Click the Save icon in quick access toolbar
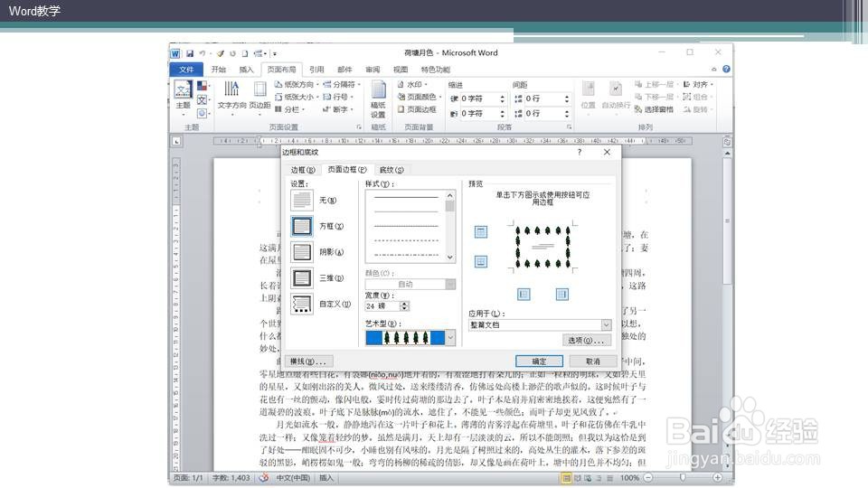868x488 pixels. [x=189, y=53]
